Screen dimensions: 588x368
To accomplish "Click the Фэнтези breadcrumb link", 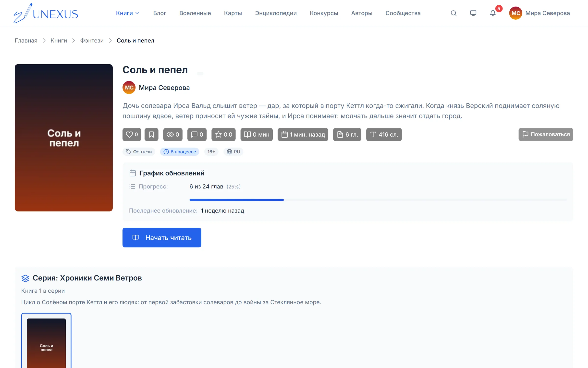I will point(92,40).
